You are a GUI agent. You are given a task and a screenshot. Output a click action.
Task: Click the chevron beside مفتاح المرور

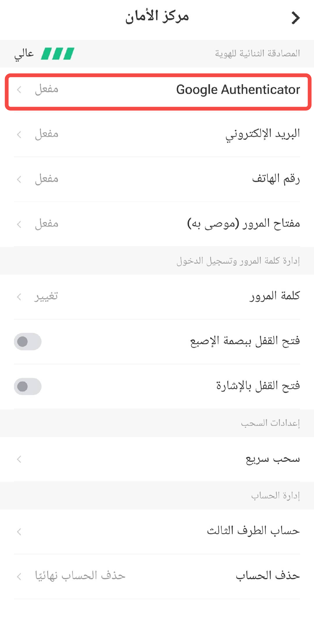[x=19, y=224]
